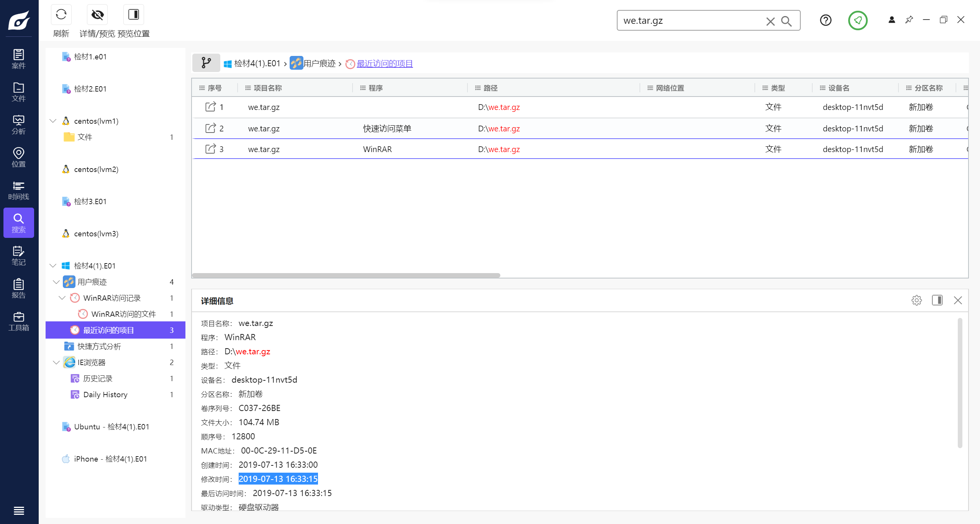Select Ubuntu - 检材4(1).E01 tree item
The width and height of the screenshot is (980, 524).
point(111,427)
